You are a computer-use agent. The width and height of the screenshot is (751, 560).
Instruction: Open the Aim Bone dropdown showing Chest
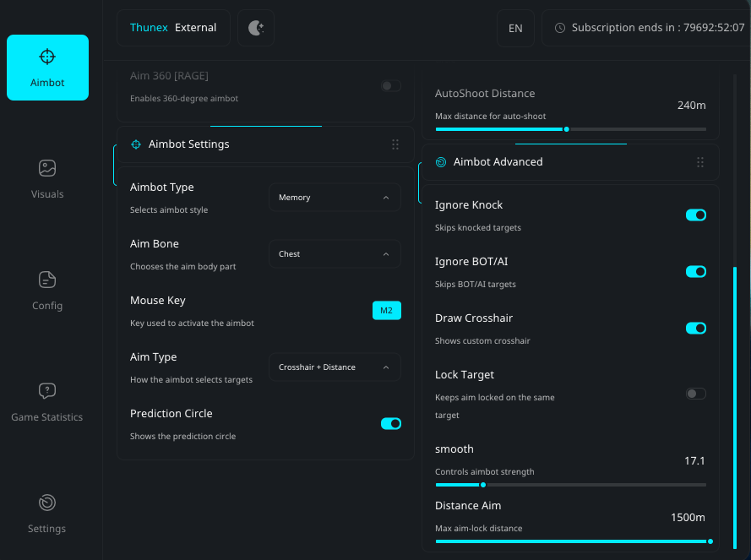pyautogui.click(x=335, y=254)
